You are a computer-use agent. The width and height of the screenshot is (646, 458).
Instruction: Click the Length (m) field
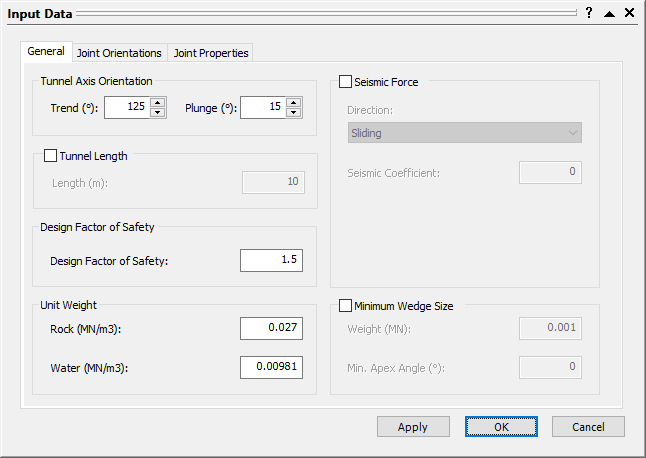coord(274,182)
